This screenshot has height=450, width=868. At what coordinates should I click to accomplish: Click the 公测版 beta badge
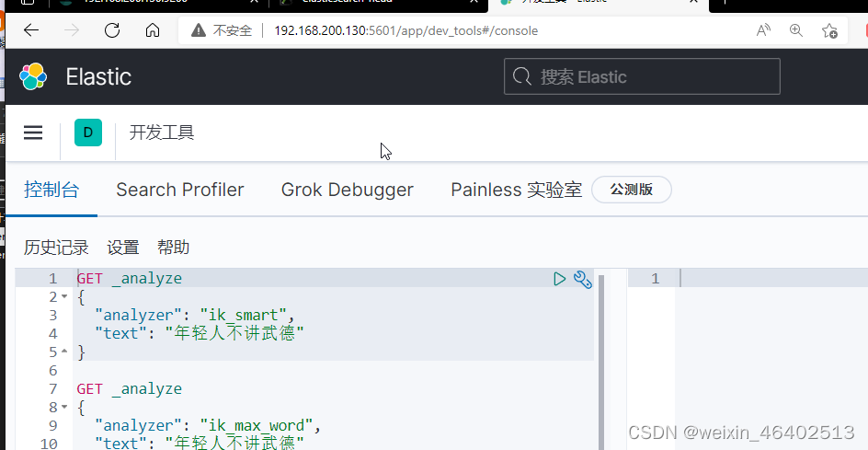(632, 190)
